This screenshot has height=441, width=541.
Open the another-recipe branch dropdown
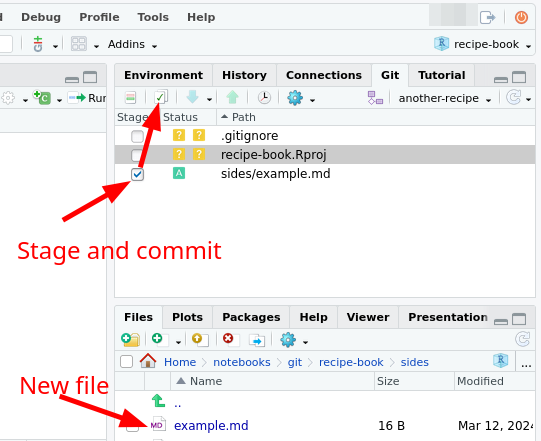pos(444,99)
